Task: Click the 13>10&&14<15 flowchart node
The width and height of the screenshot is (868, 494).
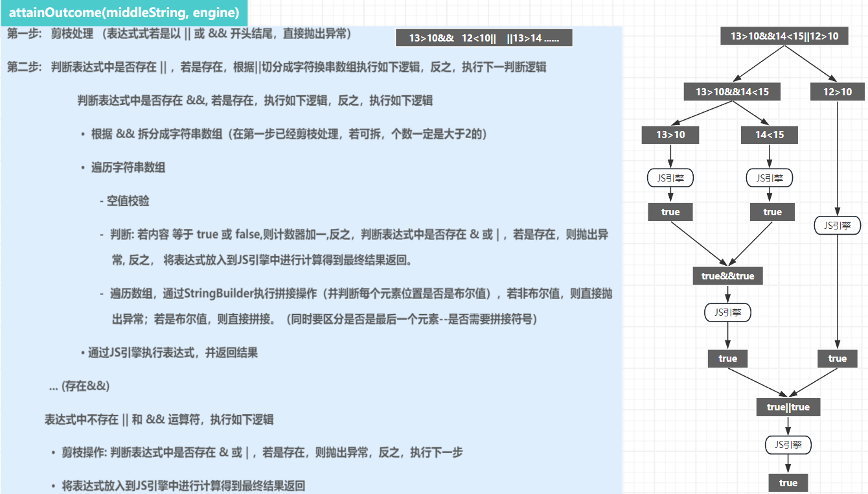Action: click(x=732, y=91)
